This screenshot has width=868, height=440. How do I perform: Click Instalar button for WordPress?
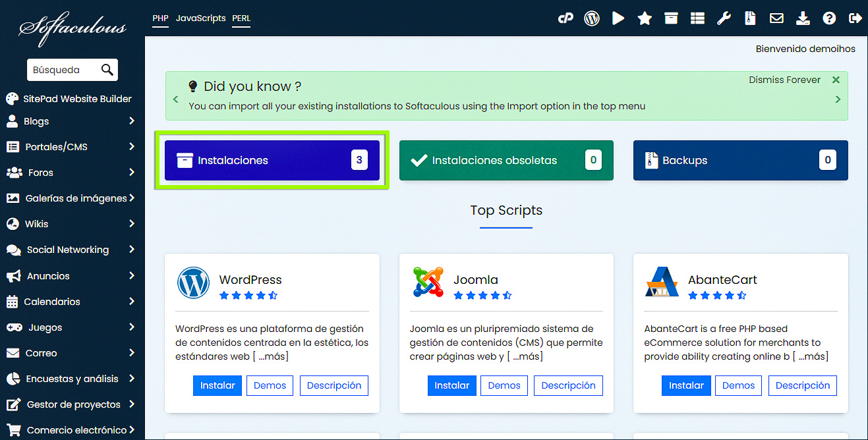[x=217, y=385]
